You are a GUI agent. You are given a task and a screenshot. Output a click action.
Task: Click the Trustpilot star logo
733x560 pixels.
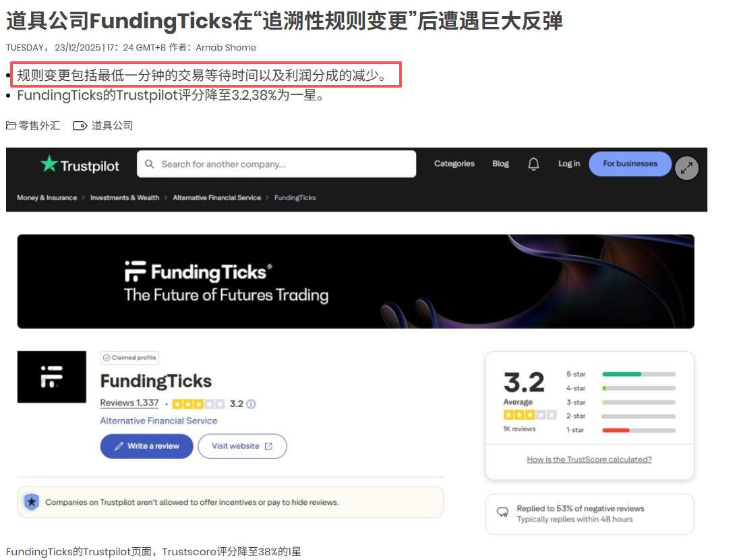(48, 164)
